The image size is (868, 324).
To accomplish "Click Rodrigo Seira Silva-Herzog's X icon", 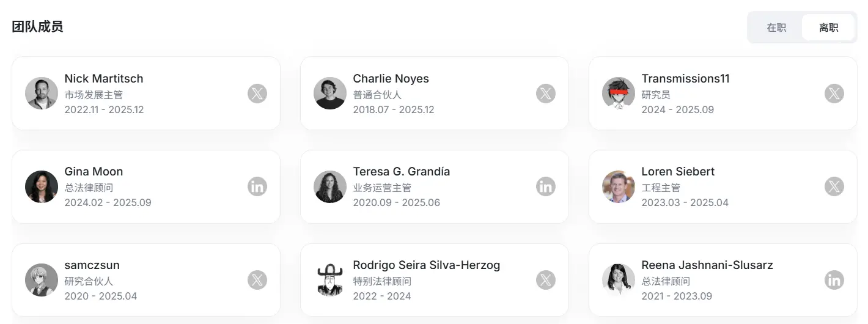I will click(546, 280).
